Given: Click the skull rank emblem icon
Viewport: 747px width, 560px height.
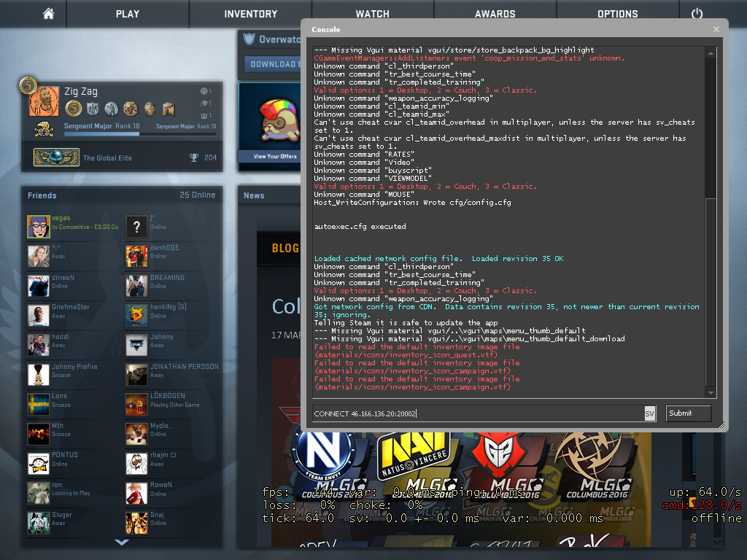Looking at the screenshot, I should point(43,129).
